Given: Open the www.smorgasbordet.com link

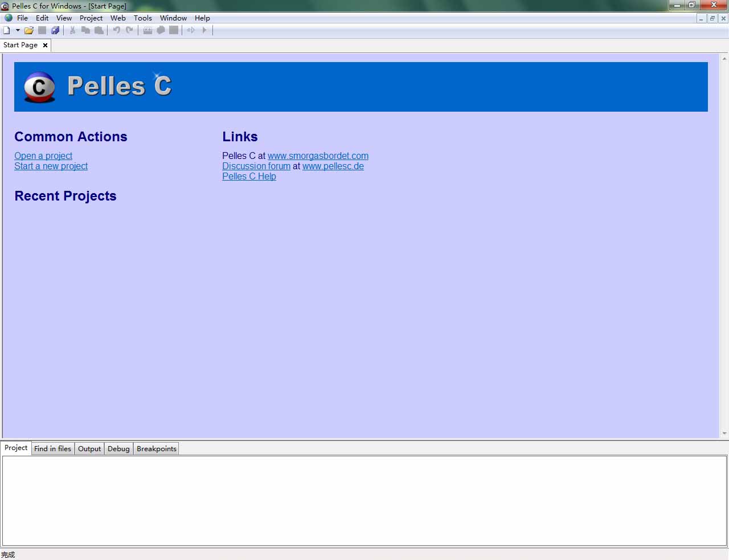Looking at the screenshot, I should 318,156.
